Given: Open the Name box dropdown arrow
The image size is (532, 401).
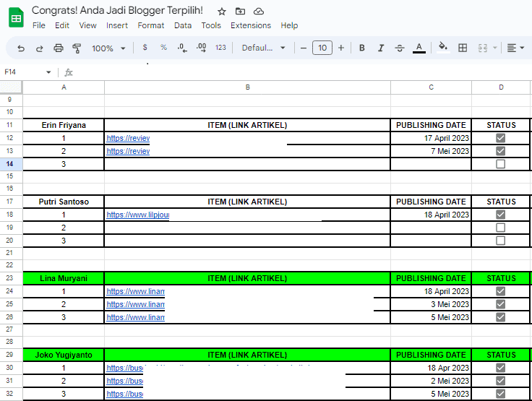Looking at the screenshot, I should 48,72.
